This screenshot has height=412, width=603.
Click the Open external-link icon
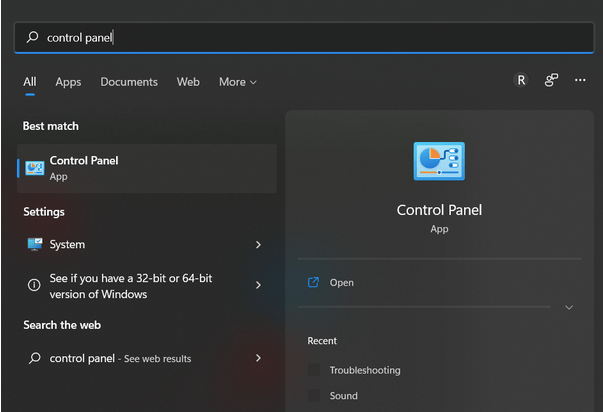click(x=313, y=282)
